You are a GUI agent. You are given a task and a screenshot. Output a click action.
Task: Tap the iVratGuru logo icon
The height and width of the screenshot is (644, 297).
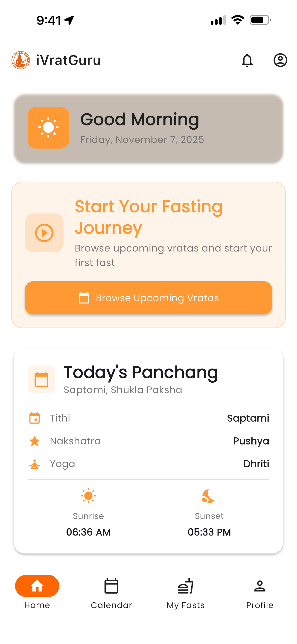(21, 60)
